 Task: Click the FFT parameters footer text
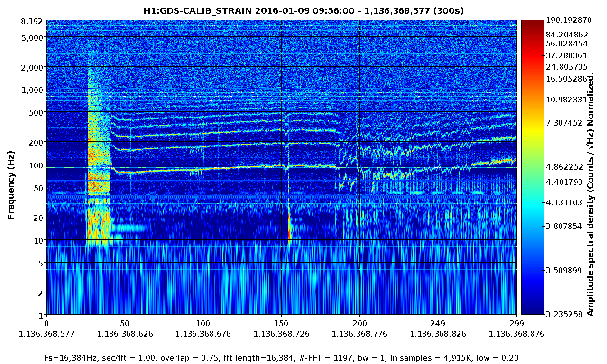coord(281,358)
